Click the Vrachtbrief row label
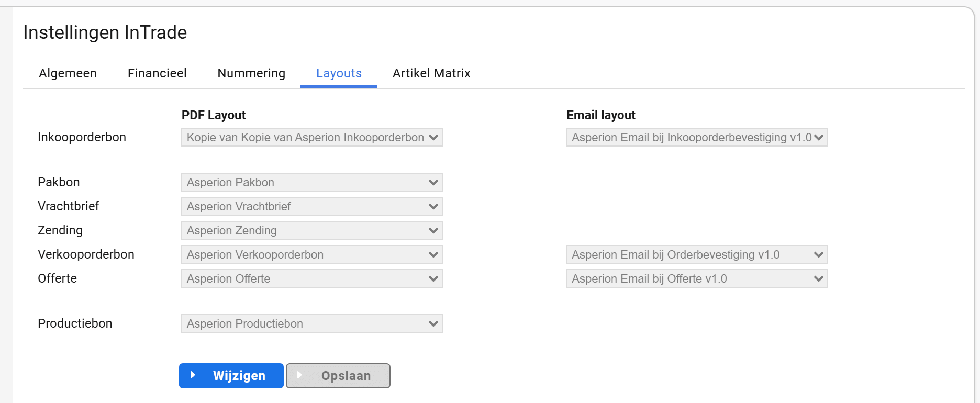The image size is (980, 403). (x=69, y=206)
